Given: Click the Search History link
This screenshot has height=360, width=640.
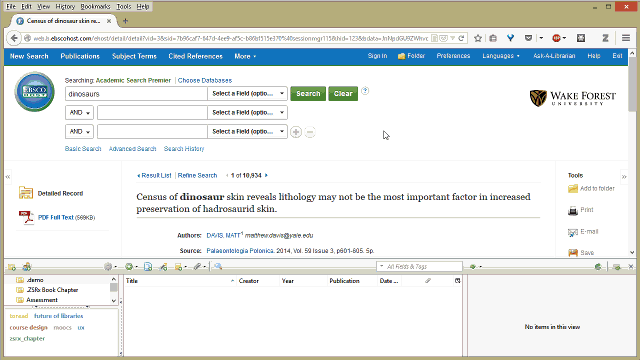Looking at the screenshot, I should coord(184,149).
